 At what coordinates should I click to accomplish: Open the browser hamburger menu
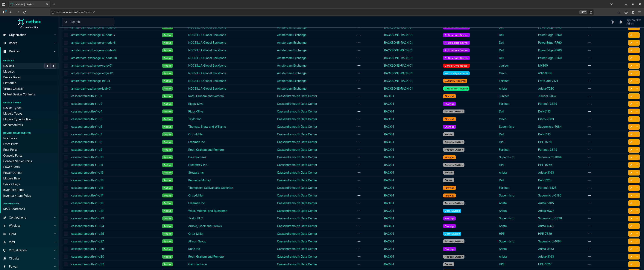click(x=640, y=12)
